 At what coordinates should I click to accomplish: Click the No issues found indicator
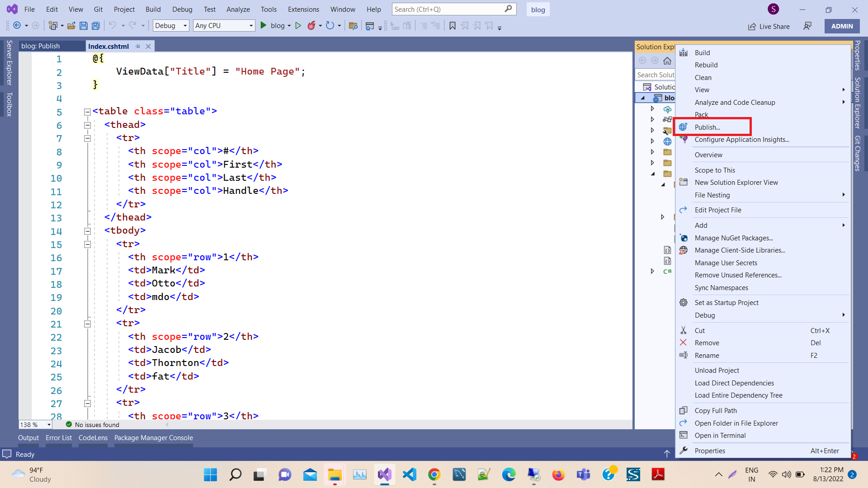pyautogui.click(x=93, y=425)
